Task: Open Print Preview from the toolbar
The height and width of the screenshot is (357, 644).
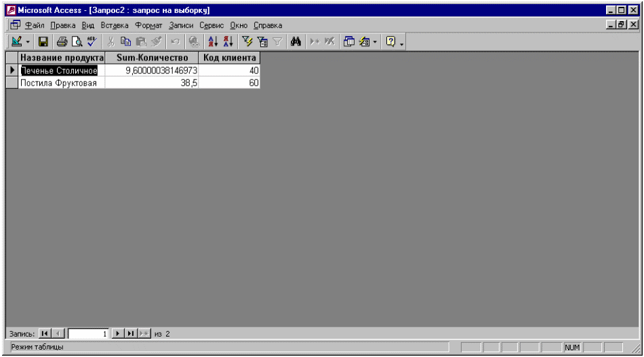Action: 77,41
